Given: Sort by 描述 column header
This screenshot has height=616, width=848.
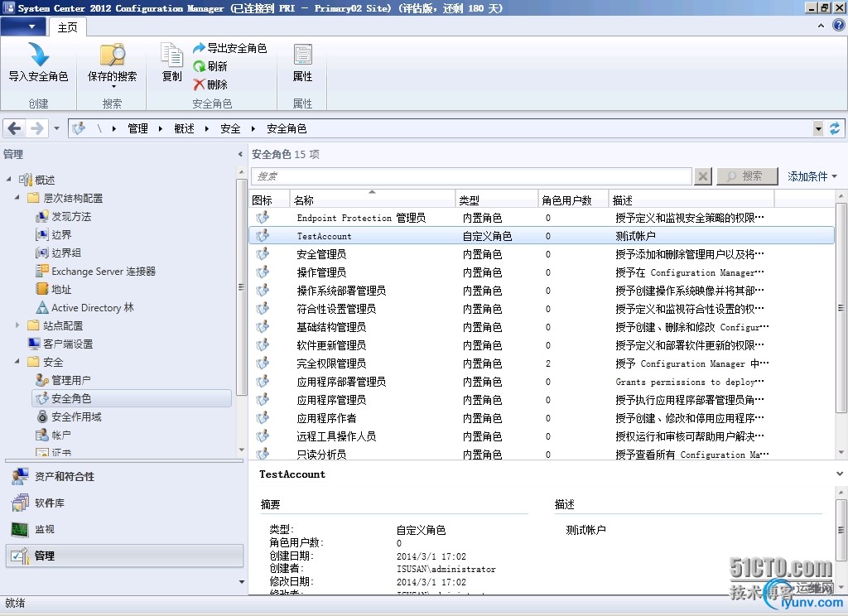Looking at the screenshot, I should pos(691,200).
